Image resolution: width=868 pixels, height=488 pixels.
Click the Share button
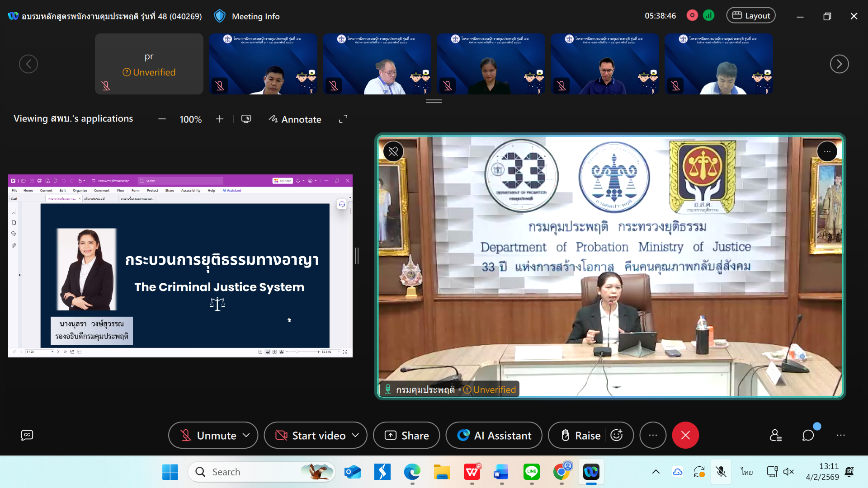tap(406, 435)
